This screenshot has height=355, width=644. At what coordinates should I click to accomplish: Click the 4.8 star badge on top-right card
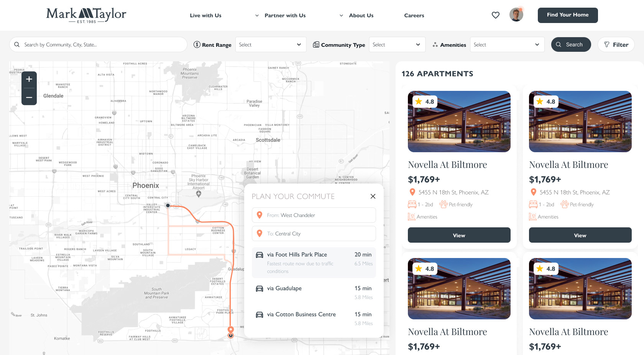(x=546, y=102)
